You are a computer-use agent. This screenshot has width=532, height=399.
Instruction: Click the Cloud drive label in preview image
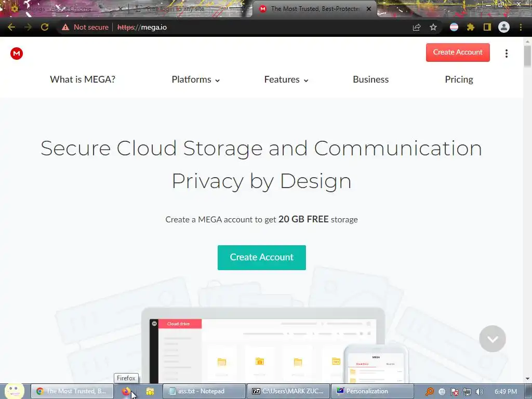[178, 324]
